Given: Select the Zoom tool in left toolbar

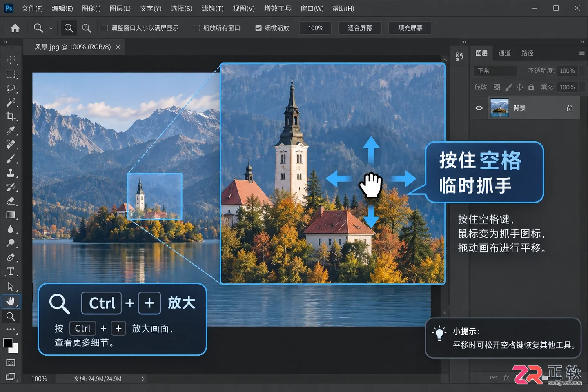Looking at the screenshot, I should click(11, 316).
